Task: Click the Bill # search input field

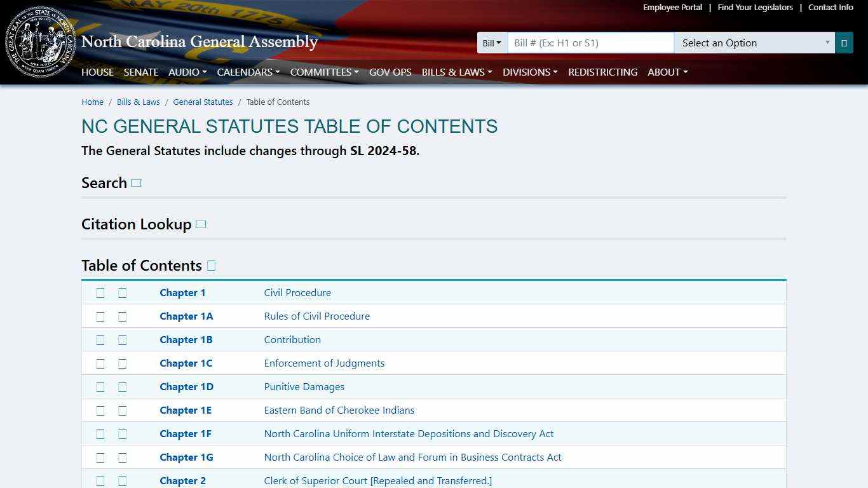Action: [x=590, y=43]
